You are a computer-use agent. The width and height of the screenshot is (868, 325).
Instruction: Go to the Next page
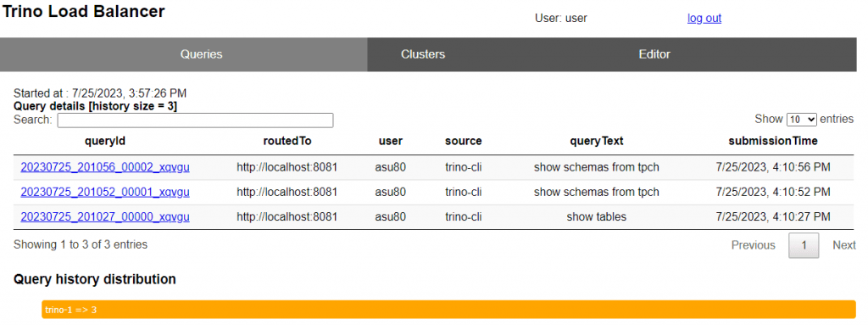(x=844, y=245)
